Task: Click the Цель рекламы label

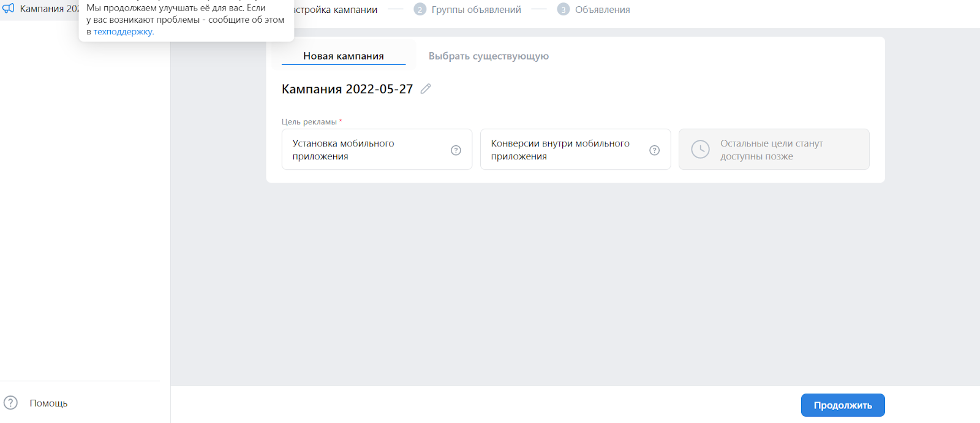Action: click(309, 121)
